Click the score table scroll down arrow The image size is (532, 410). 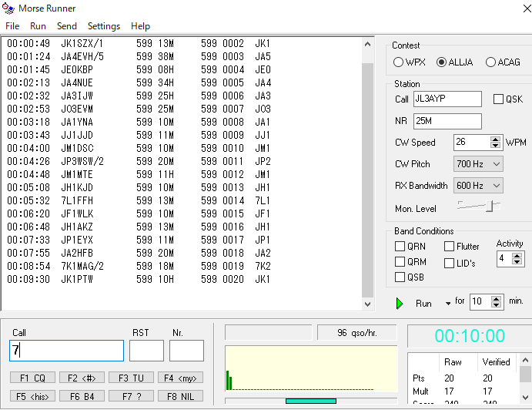click(x=526, y=397)
